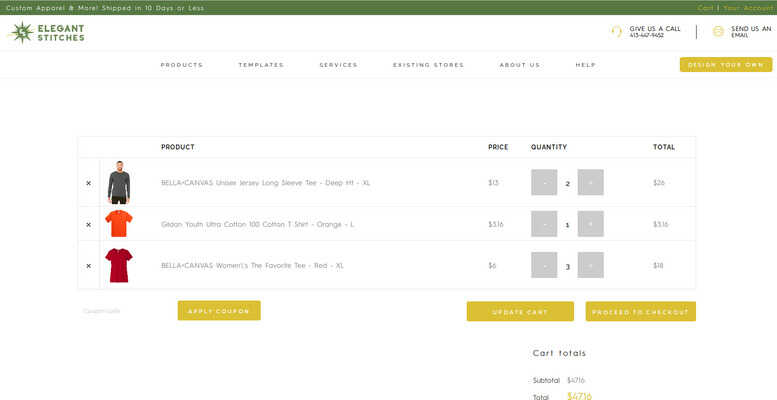This screenshot has height=400, width=777.
Task: Open the Services menu
Action: pos(338,65)
